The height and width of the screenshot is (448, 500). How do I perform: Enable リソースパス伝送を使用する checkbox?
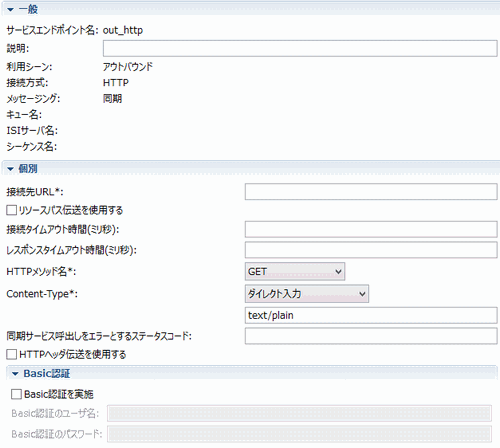(x=11, y=210)
